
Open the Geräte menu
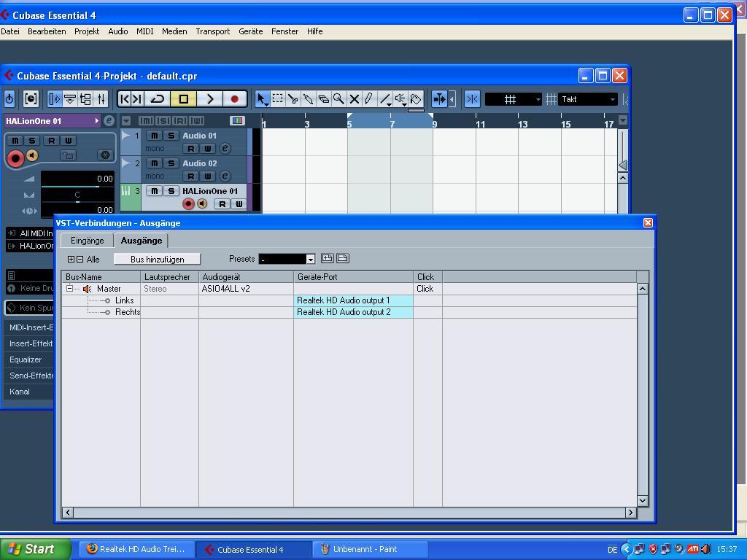(x=251, y=31)
